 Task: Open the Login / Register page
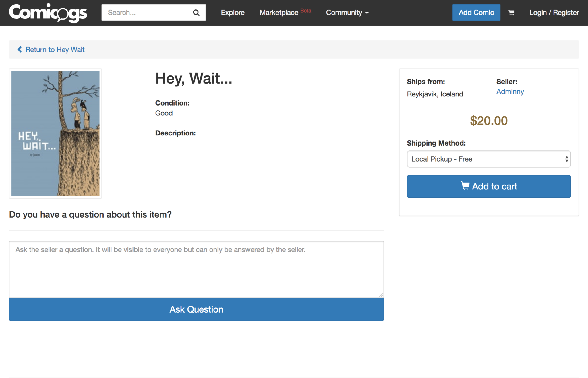pyautogui.click(x=554, y=12)
